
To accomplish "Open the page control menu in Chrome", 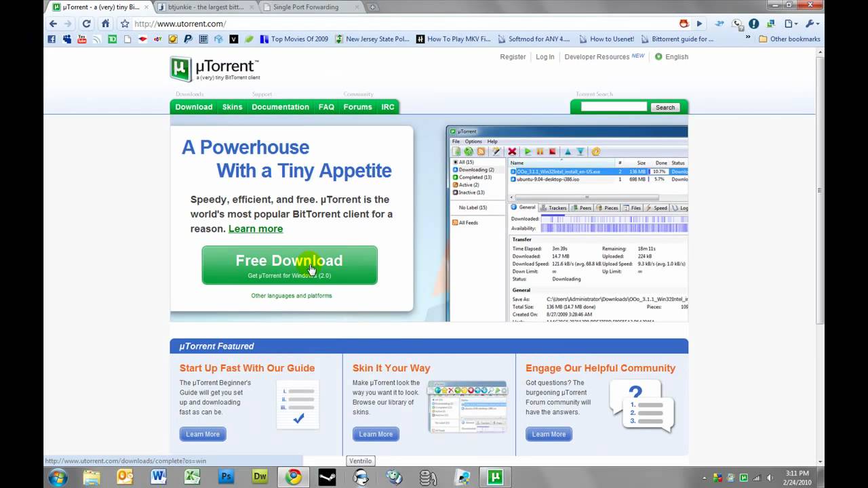I will pyautogui.click(x=791, y=24).
